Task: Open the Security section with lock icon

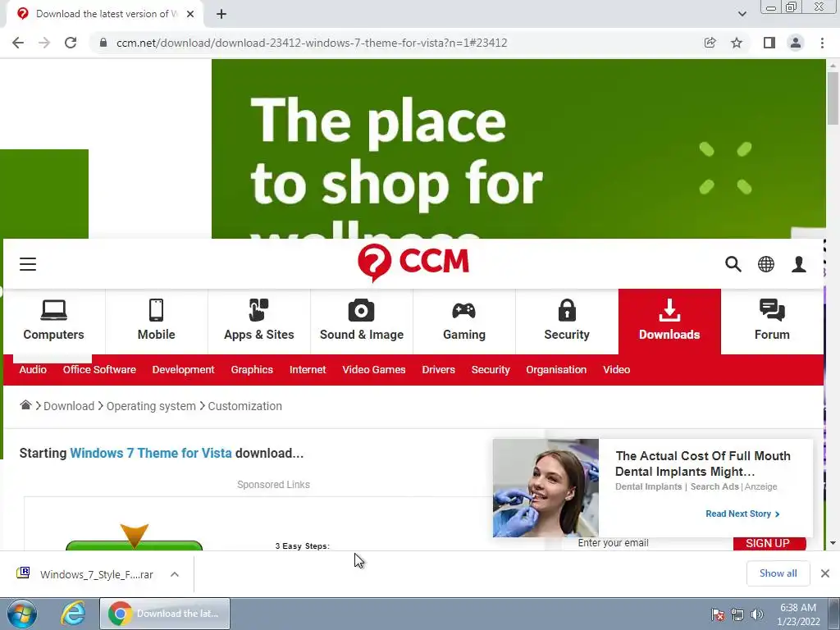Action: tap(567, 322)
